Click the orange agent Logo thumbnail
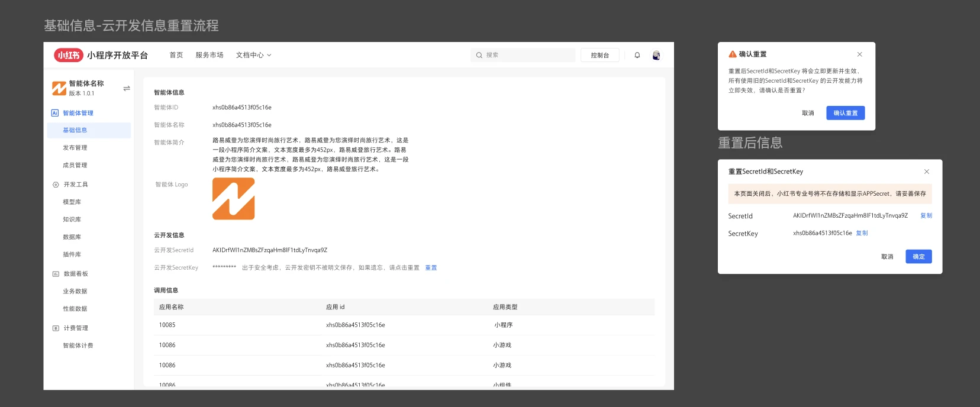 pos(234,199)
